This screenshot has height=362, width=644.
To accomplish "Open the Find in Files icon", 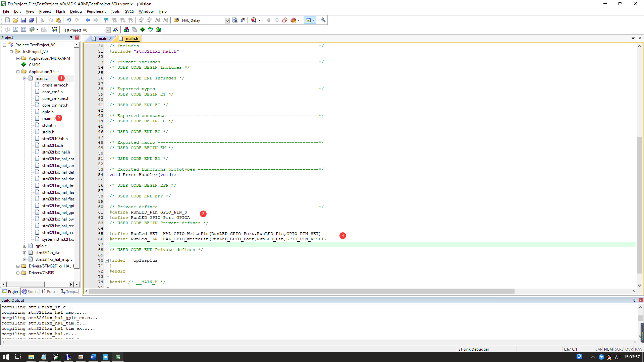I will [176, 20].
